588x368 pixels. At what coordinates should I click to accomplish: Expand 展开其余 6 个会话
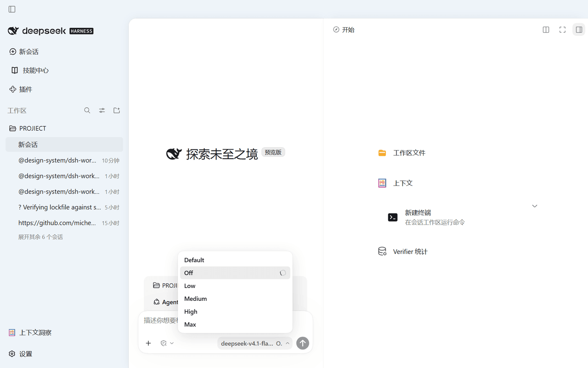[40, 237]
